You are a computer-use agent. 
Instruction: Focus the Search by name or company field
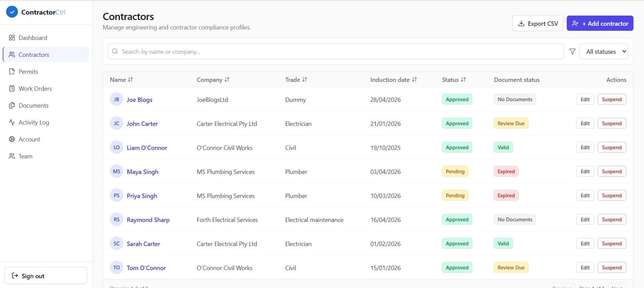(336, 51)
